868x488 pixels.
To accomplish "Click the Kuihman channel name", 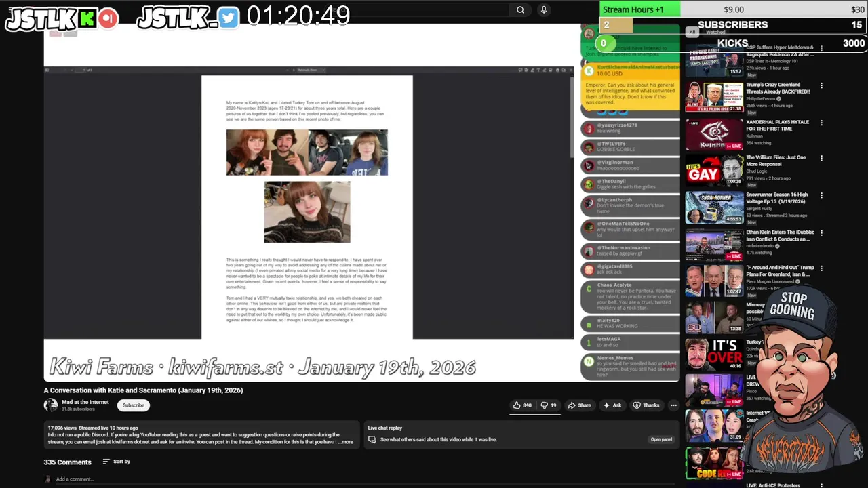I will (x=754, y=136).
